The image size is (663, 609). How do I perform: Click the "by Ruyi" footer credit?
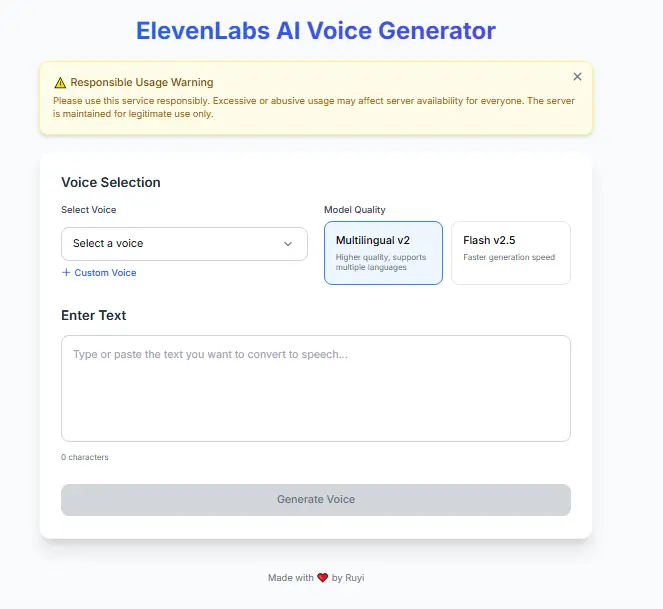coord(348,578)
